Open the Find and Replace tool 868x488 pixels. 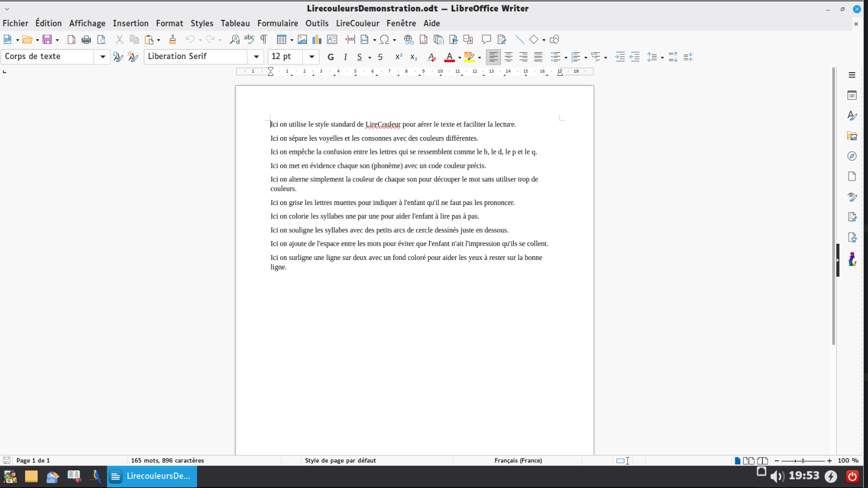pos(235,40)
